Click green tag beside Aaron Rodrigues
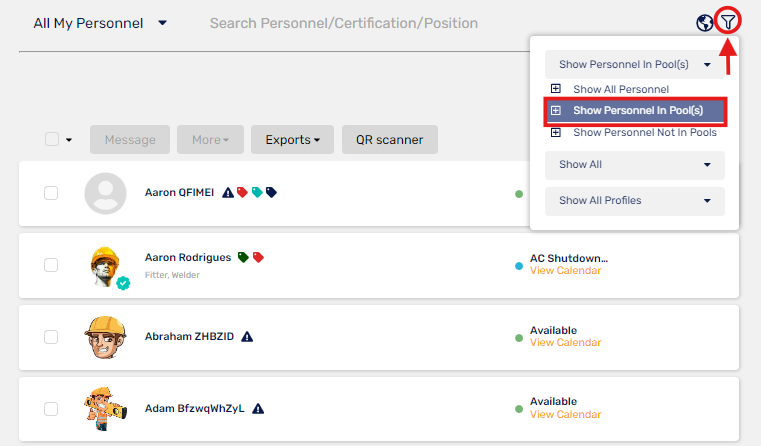Screen dimensions: 761x446 (243, 257)
